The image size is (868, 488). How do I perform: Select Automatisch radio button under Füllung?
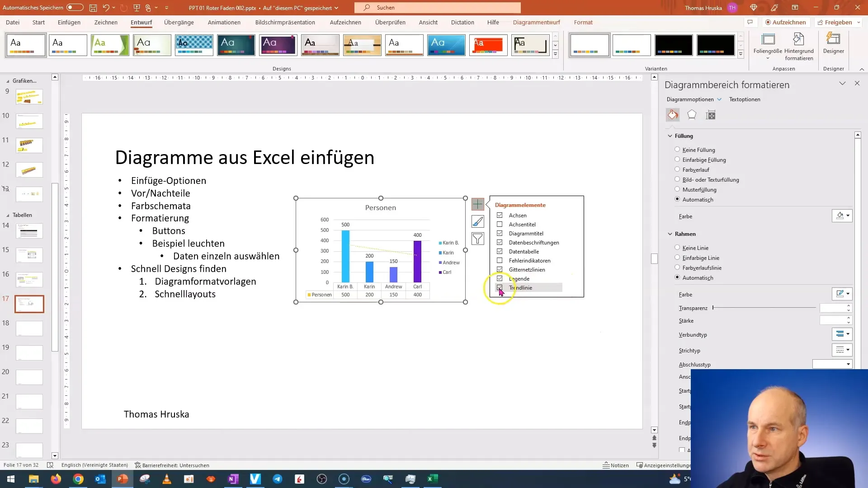click(677, 199)
